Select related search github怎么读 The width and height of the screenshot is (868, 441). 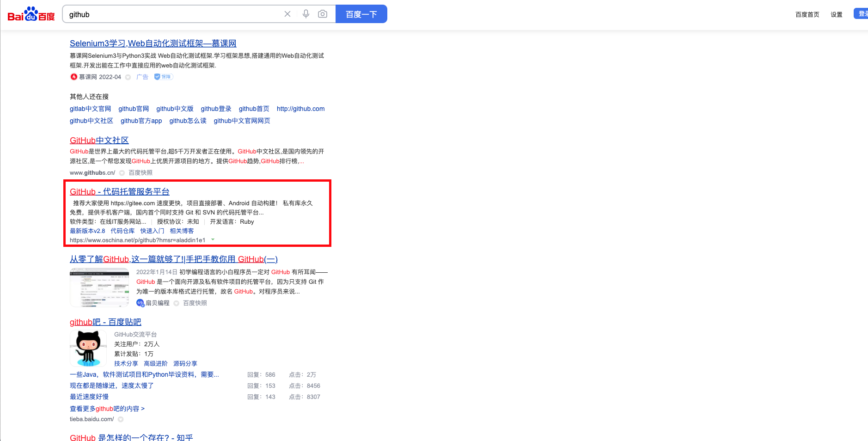pos(188,121)
